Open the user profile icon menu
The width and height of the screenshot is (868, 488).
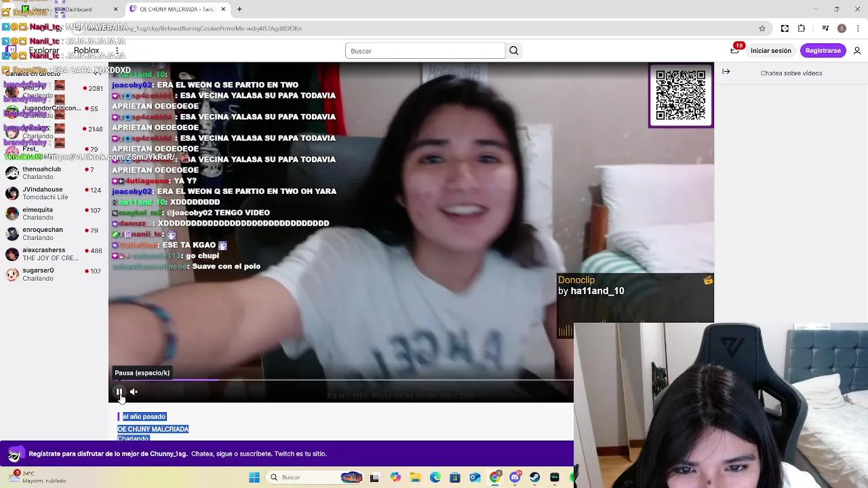pos(857,51)
